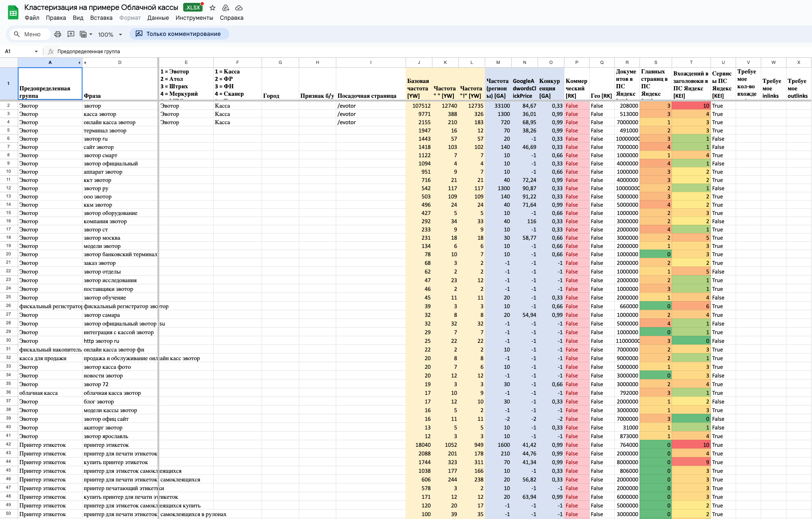This screenshot has height=519, width=812.
Task: Open the Формат menu
Action: click(x=130, y=18)
